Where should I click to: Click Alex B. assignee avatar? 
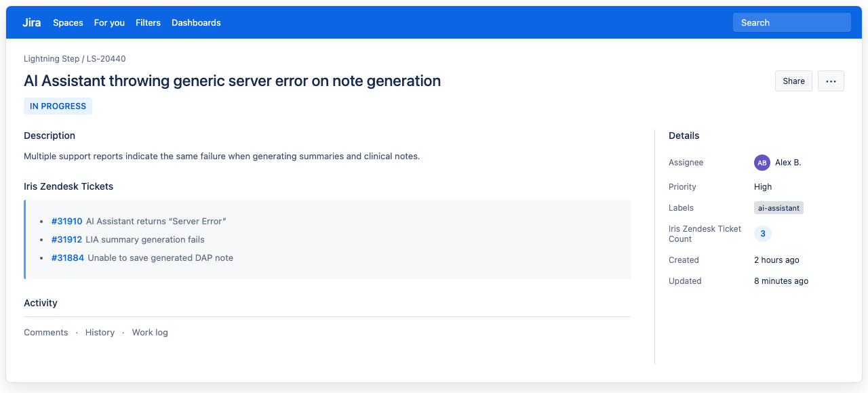pyautogui.click(x=762, y=163)
